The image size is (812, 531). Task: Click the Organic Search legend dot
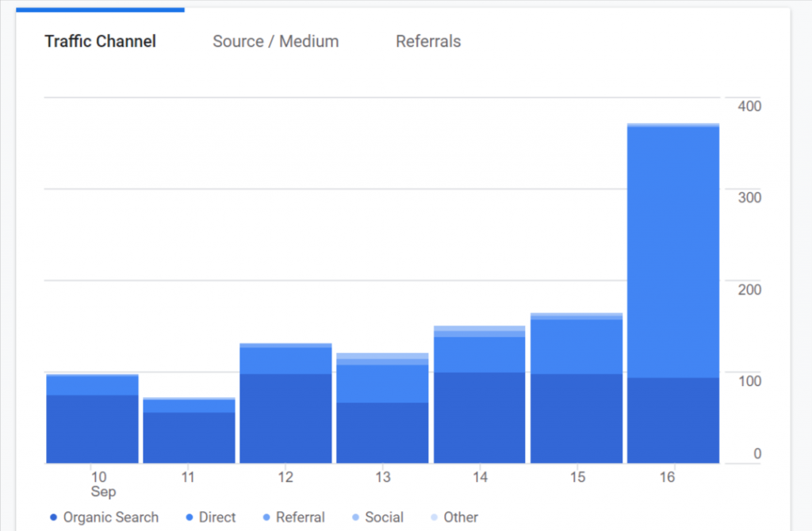pyautogui.click(x=53, y=518)
